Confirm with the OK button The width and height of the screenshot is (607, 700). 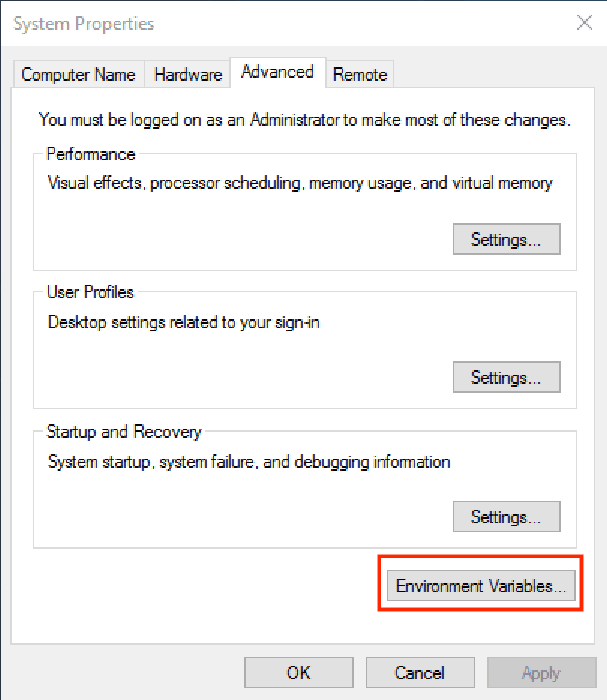click(x=298, y=673)
